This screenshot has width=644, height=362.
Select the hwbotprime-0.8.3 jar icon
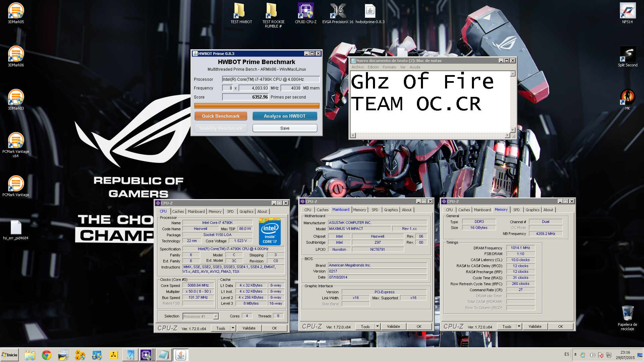pos(370,13)
